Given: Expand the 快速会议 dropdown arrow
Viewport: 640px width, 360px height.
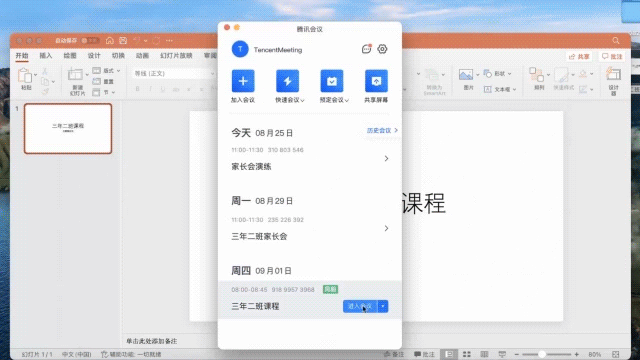Looking at the screenshot, I should pos(302,100).
